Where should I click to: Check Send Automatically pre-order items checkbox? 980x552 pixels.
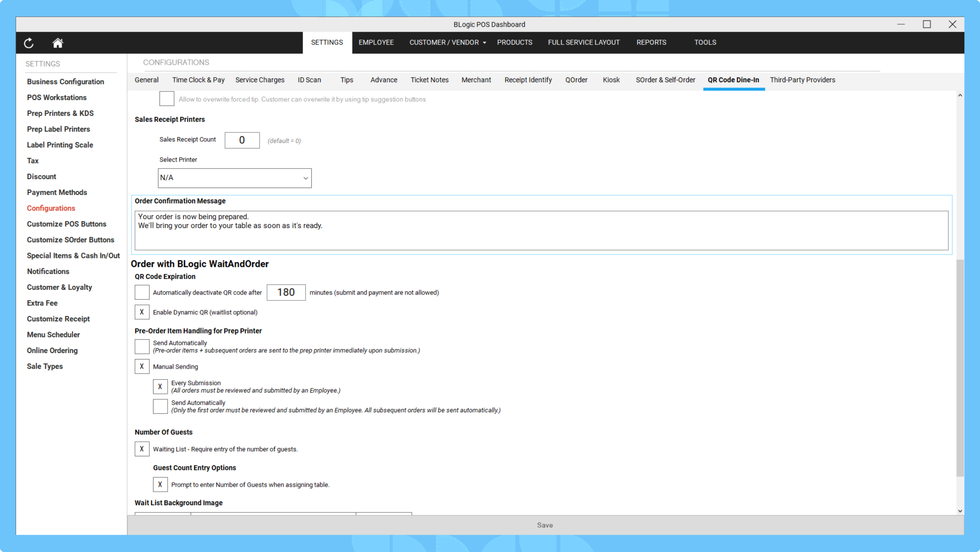point(142,347)
